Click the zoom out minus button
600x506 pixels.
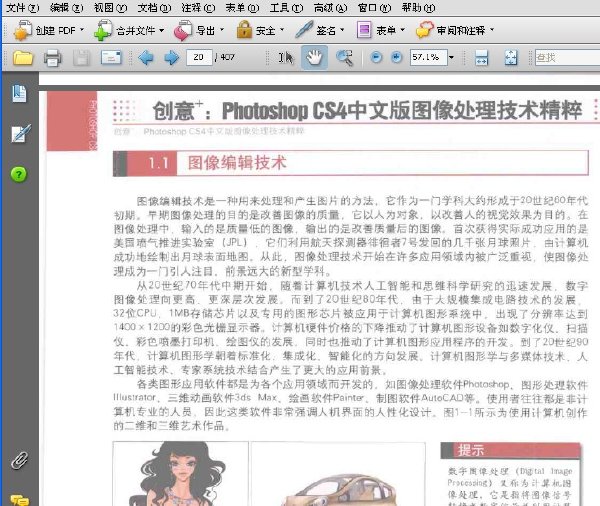(377, 57)
